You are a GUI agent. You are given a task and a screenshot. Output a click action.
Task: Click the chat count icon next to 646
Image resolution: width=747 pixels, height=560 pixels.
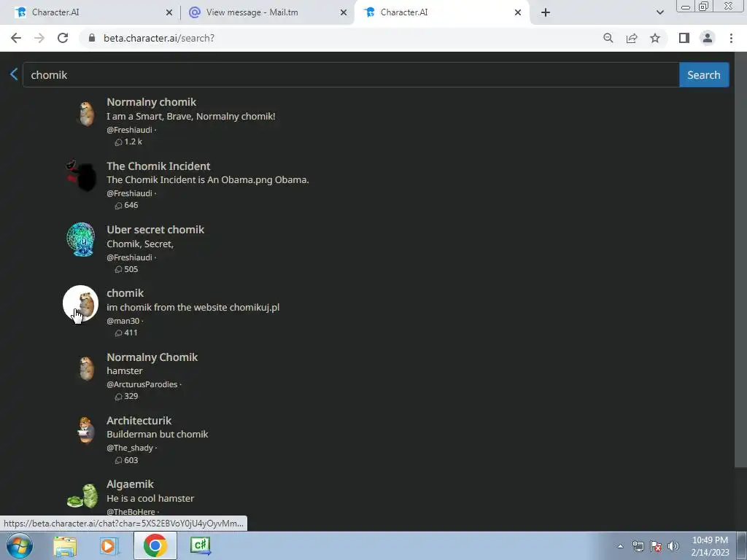coord(119,206)
